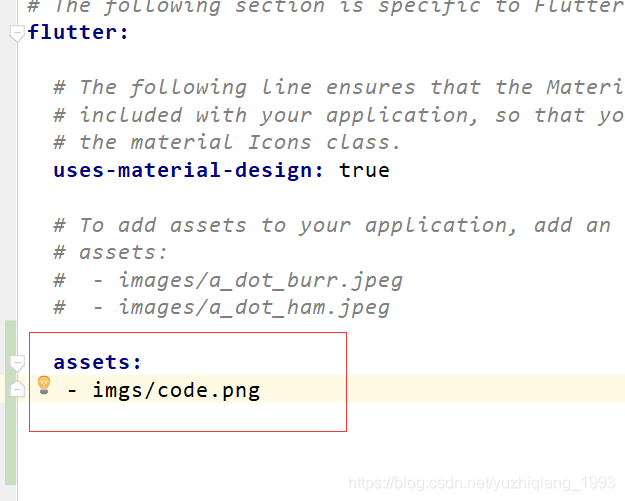Collapse the assets: block fold marker
This screenshot has width=625, height=501.
[17, 363]
